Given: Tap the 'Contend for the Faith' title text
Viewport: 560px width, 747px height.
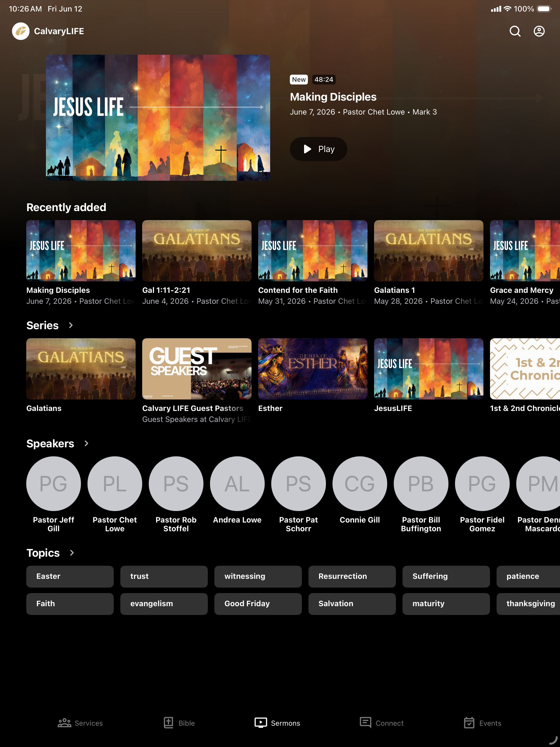Looking at the screenshot, I should click(x=298, y=290).
